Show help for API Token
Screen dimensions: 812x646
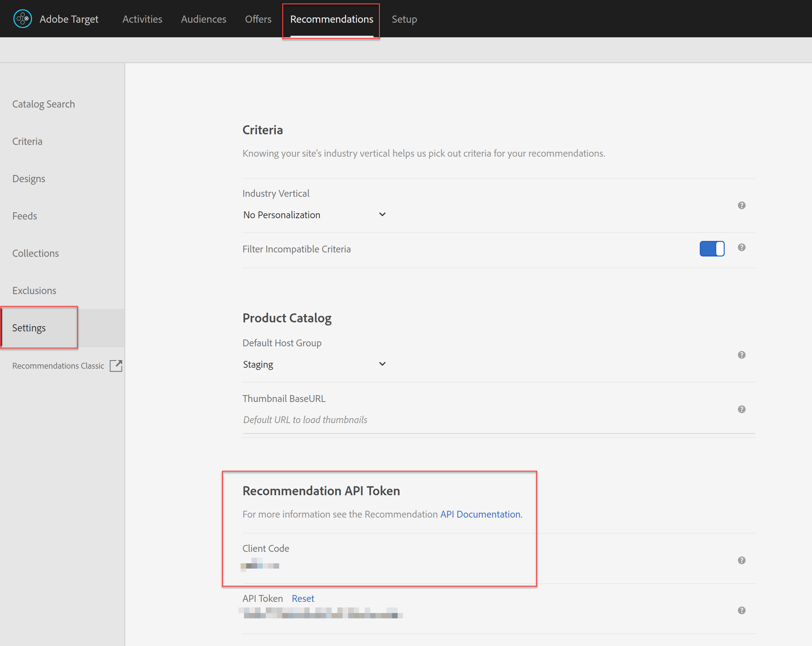click(x=741, y=610)
